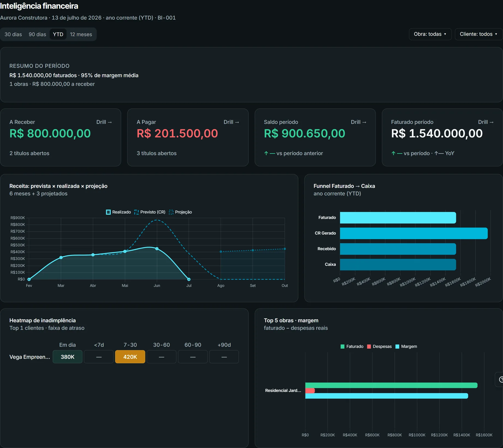Toggle Despesas series in Top 5 obras legend
Screen dimensions: 503x448
click(x=379, y=347)
